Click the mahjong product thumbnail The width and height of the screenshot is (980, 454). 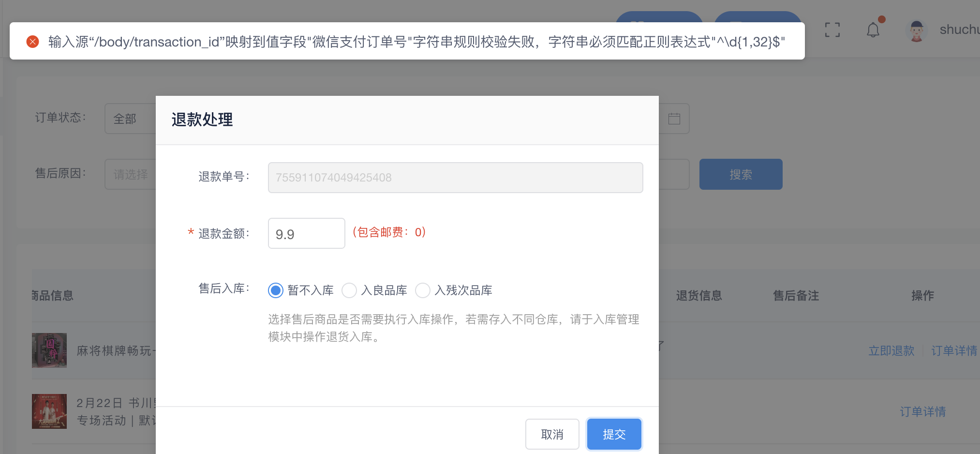[49, 350]
